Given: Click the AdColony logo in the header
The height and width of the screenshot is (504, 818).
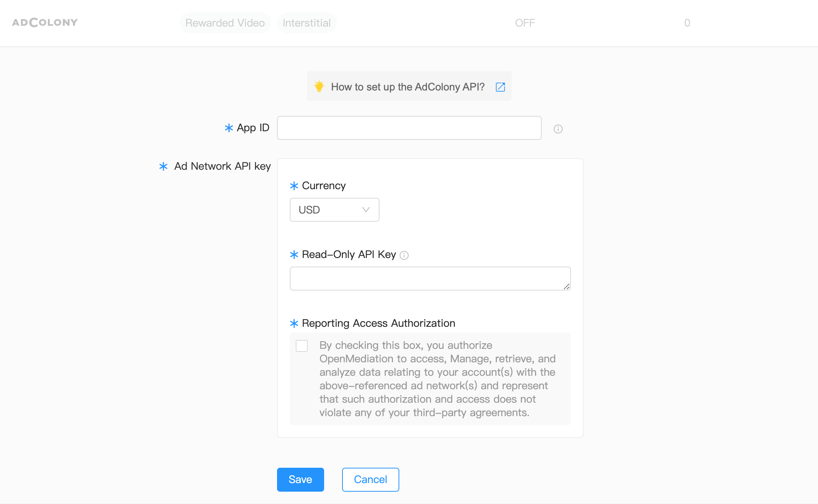Looking at the screenshot, I should [44, 22].
